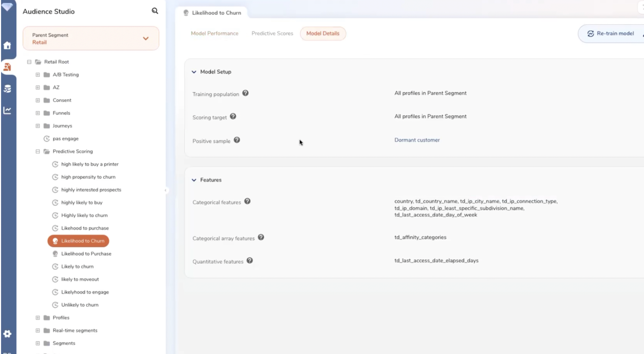Open the Dormant customer link
The height and width of the screenshot is (354, 644).
(417, 140)
